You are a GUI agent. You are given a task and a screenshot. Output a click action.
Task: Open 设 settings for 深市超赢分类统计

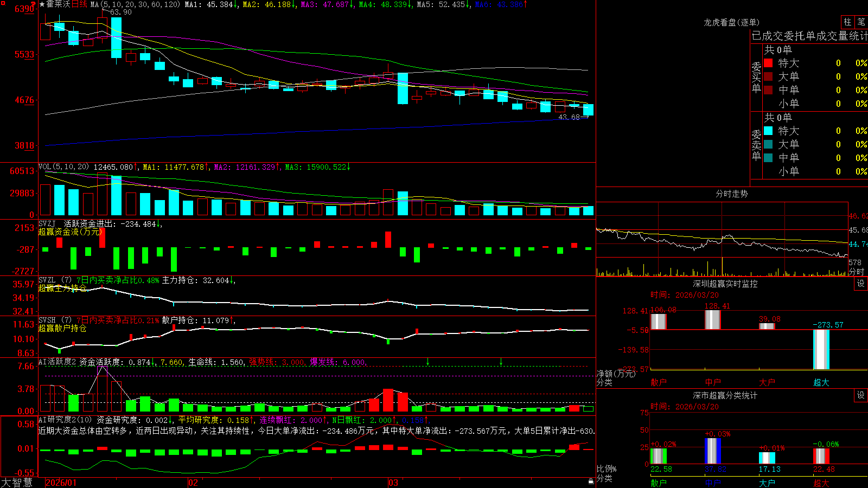[861, 395]
